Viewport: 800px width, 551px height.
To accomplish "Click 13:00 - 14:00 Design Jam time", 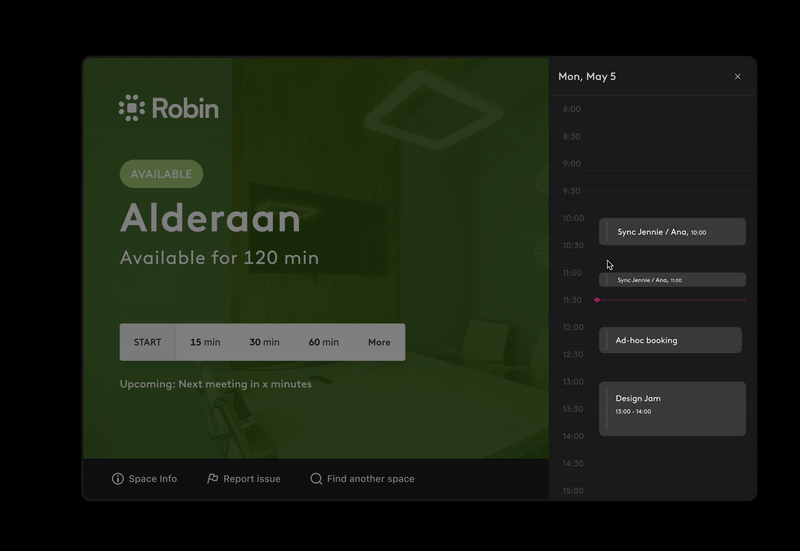I will coord(633,412).
